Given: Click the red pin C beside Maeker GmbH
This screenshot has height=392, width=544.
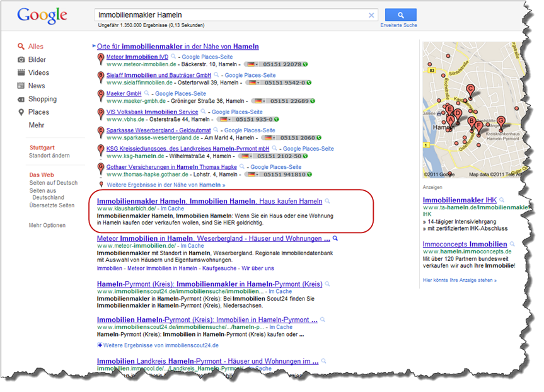Looking at the screenshot, I should click(101, 96).
